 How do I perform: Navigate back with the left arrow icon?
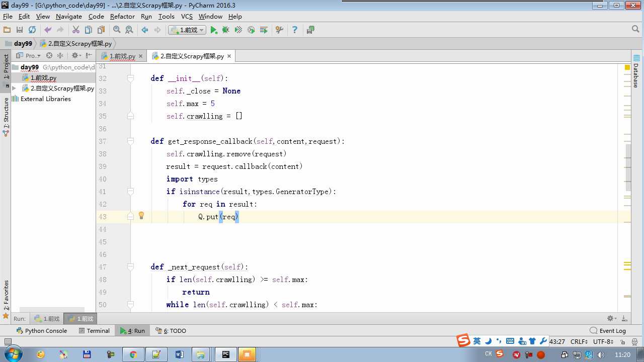tap(145, 30)
